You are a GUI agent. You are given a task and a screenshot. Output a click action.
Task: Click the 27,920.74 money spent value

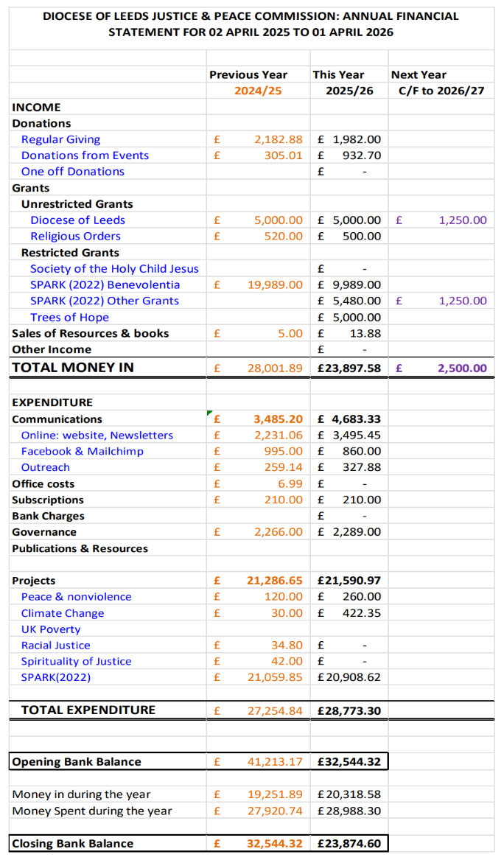(x=275, y=811)
